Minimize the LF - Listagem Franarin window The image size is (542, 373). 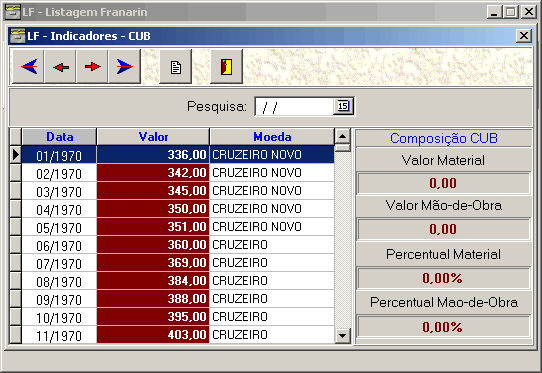(x=494, y=12)
